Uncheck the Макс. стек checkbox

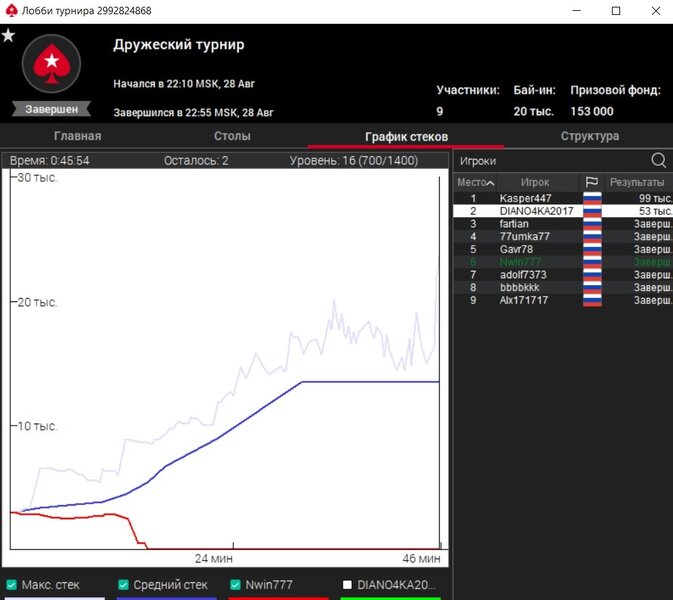coord(11,585)
